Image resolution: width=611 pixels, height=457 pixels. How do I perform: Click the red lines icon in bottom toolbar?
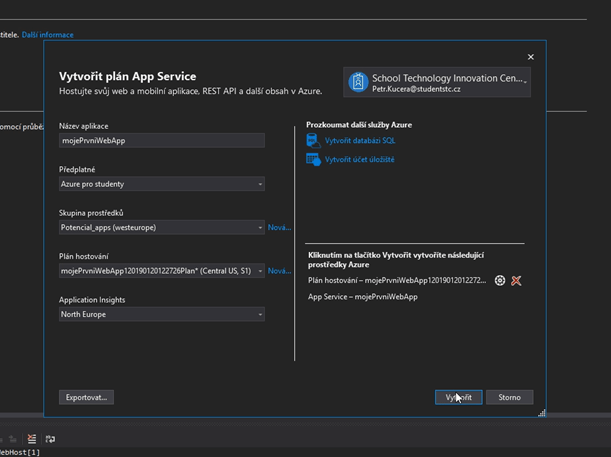[x=32, y=439]
